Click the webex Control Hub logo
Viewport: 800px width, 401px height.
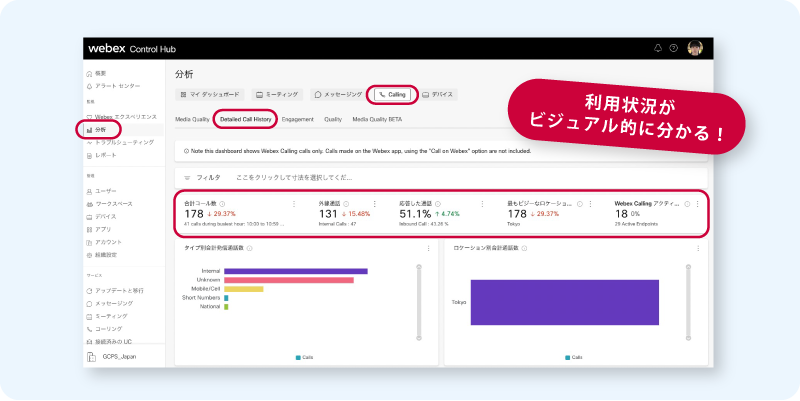tap(132, 48)
